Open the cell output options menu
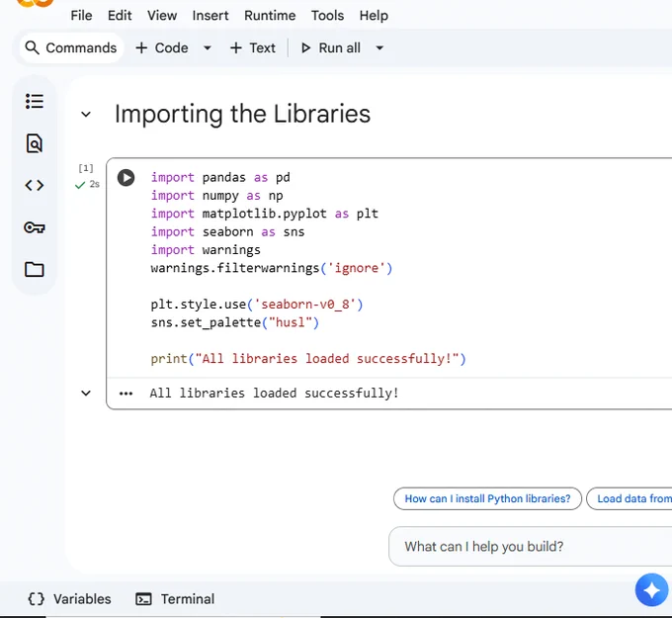Screen dimensions: 672x618 [x=126, y=394]
